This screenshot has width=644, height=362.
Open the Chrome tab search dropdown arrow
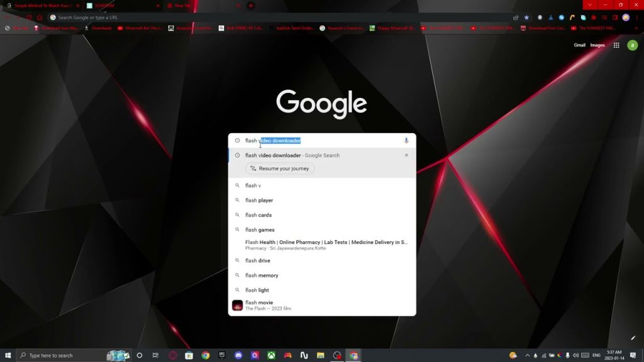click(589, 5)
